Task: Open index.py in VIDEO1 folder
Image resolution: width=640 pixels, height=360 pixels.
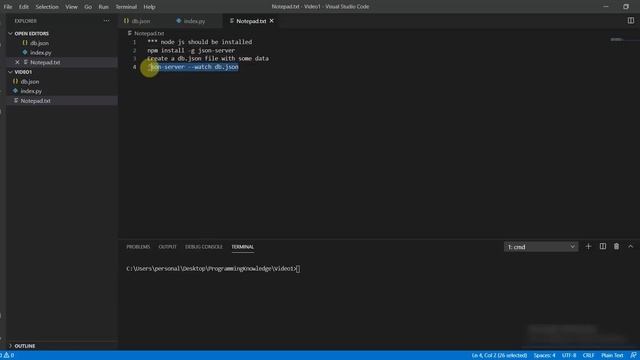Action: tap(31, 91)
